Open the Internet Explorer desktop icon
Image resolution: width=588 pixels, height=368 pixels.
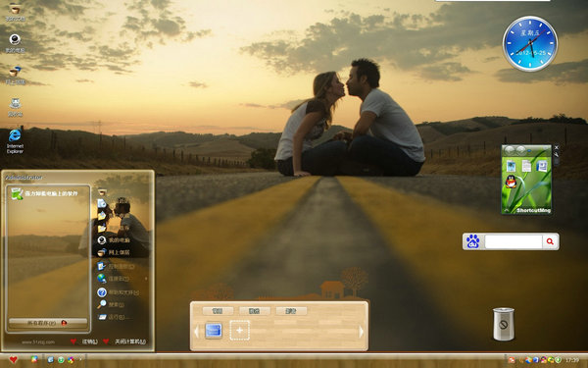click(x=15, y=140)
